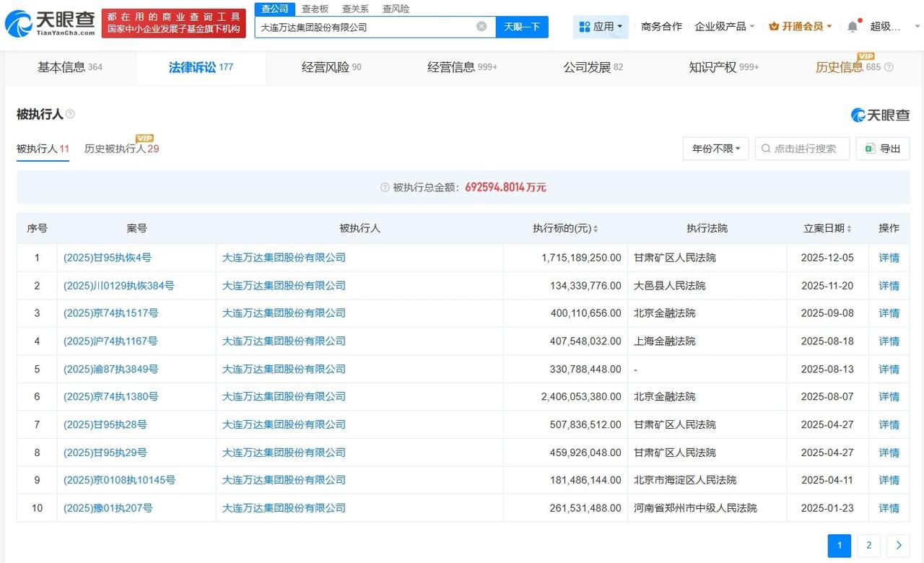
Task: Click help icon beside 被执行人 heading
Action: click(70, 114)
